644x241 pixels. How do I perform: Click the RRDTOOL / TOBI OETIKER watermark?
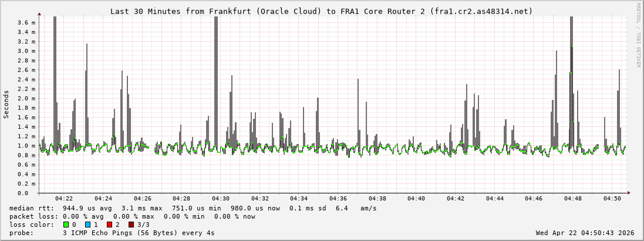pyautogui.click(x=638, y=35)
